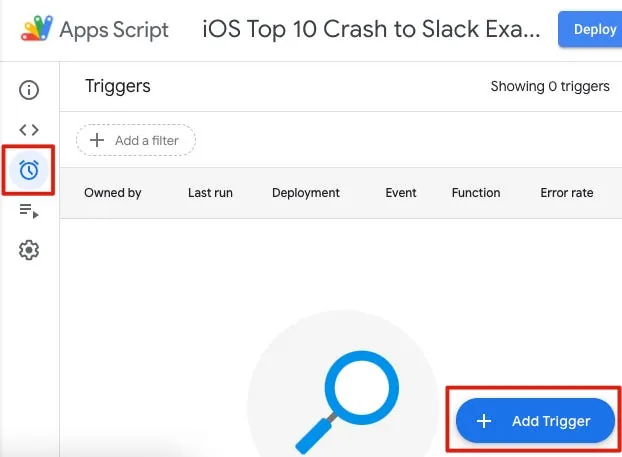Click the Deployment column header
Viewport: 622px width, 457px height.
point(306,193)
